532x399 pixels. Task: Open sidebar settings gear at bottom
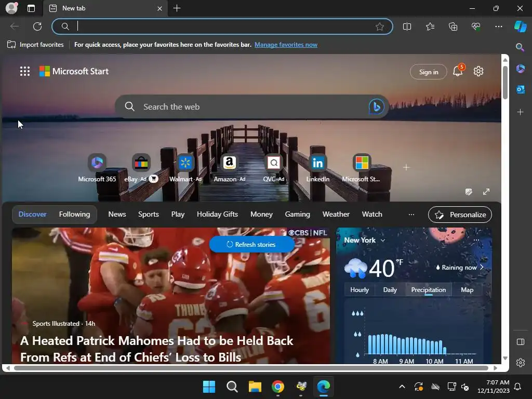tap(521, 363)
